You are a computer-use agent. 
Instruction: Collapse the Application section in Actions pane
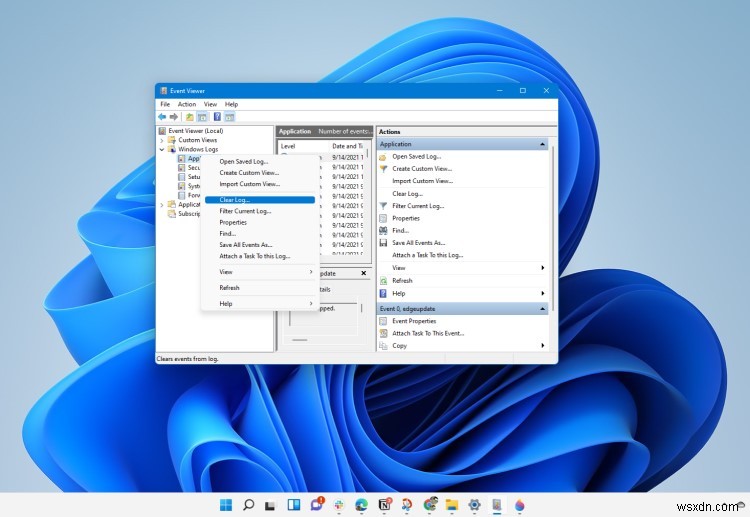[x=542, y=144]
